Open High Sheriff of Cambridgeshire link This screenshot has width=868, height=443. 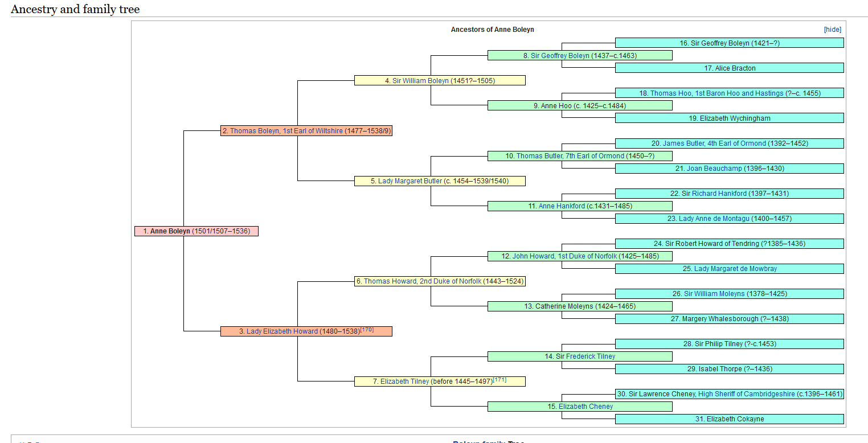(747, 394)
